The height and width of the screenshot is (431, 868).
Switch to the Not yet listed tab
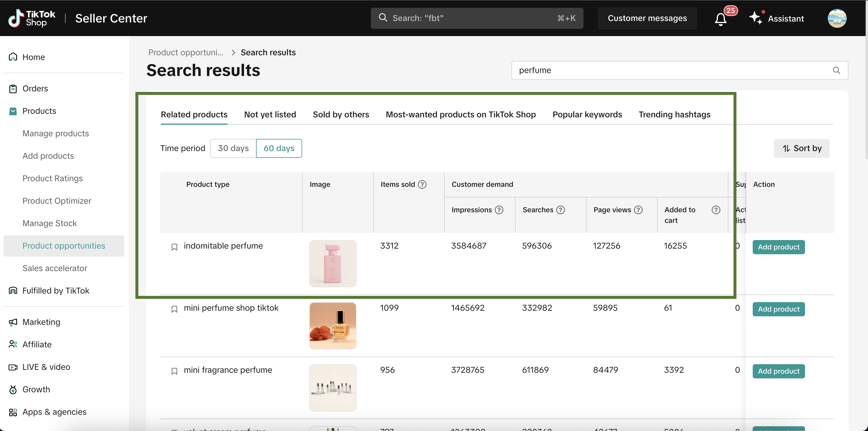(x=270, y=115)
